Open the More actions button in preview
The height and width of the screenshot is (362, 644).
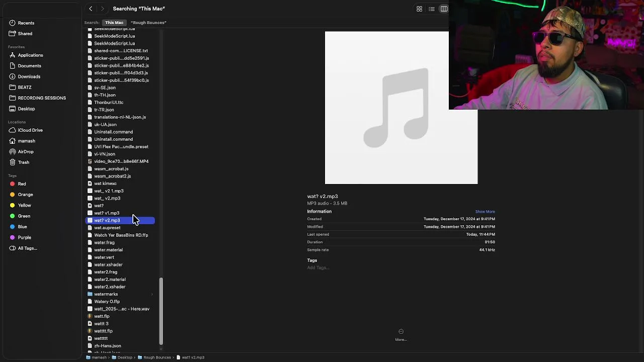pyautogui.click(x=401, y=334)
